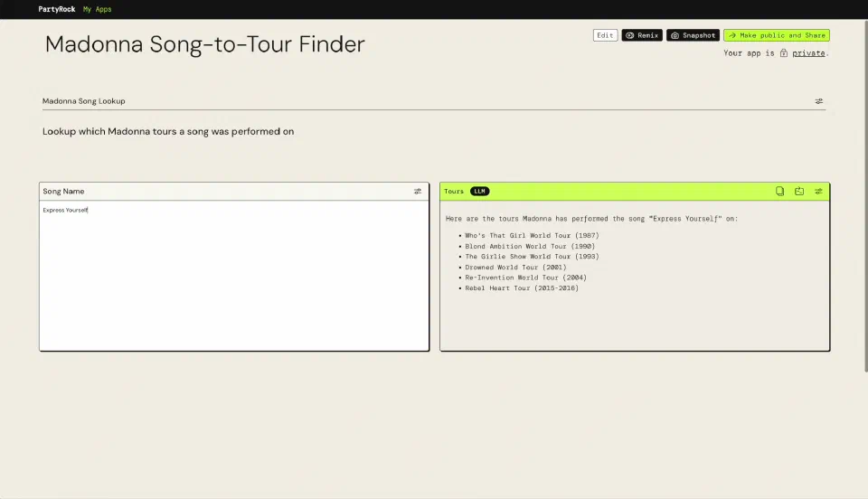This screenshot has width=868, height=499.
Task: Select Blond Ambition World Tour (1990)
Action: point(530,246)
